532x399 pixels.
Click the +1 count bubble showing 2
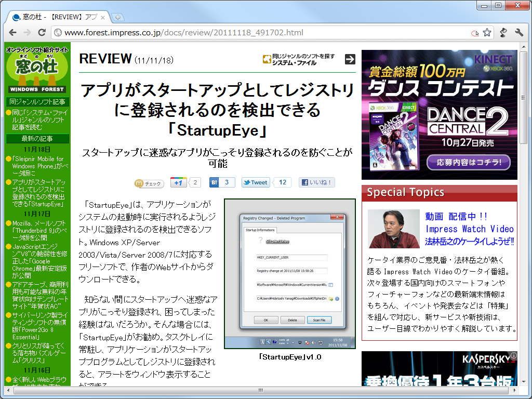[x=195, y=182]
